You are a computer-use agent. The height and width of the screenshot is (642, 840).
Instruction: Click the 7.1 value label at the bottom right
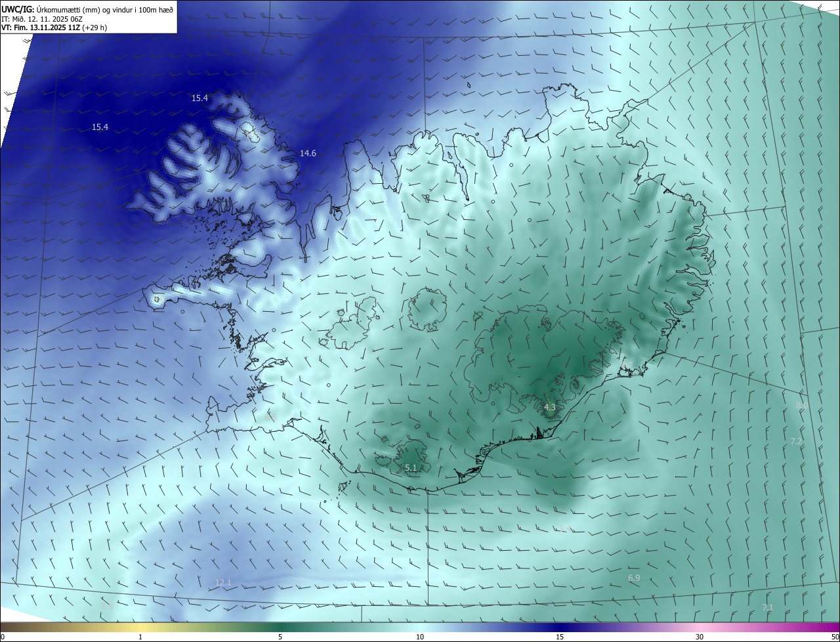click(x=768, y=607)
